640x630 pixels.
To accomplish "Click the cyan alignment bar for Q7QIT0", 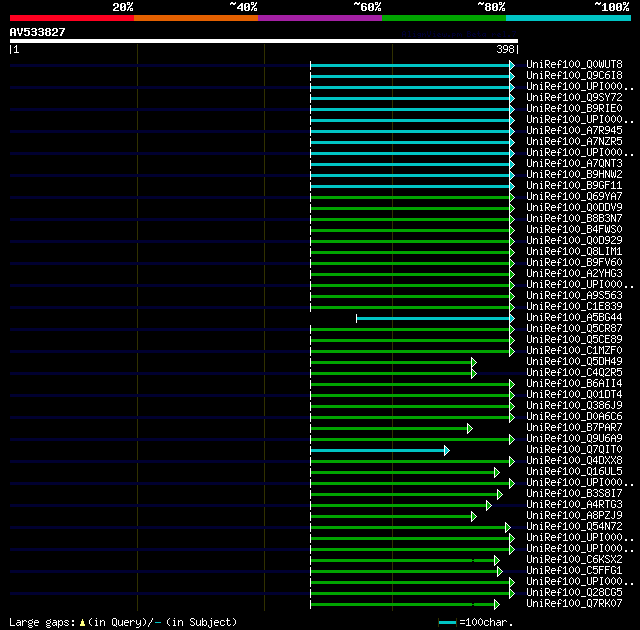I will coord(377,450).
